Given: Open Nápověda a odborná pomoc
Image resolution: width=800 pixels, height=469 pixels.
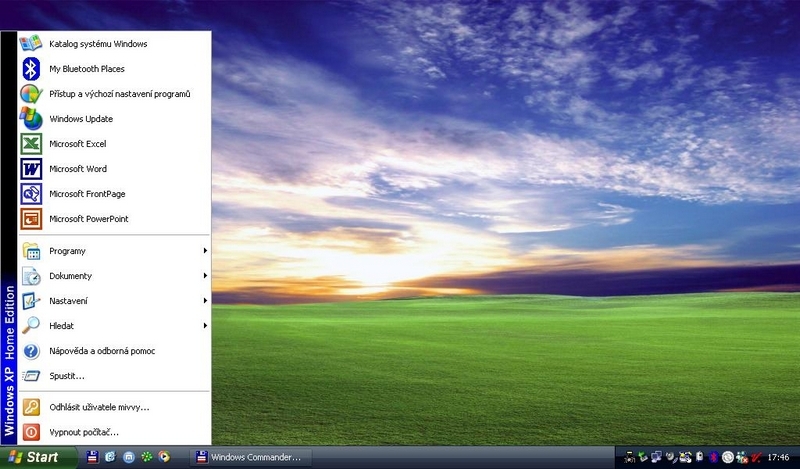Looking at the screenshot, I should [x=101, y=351].
